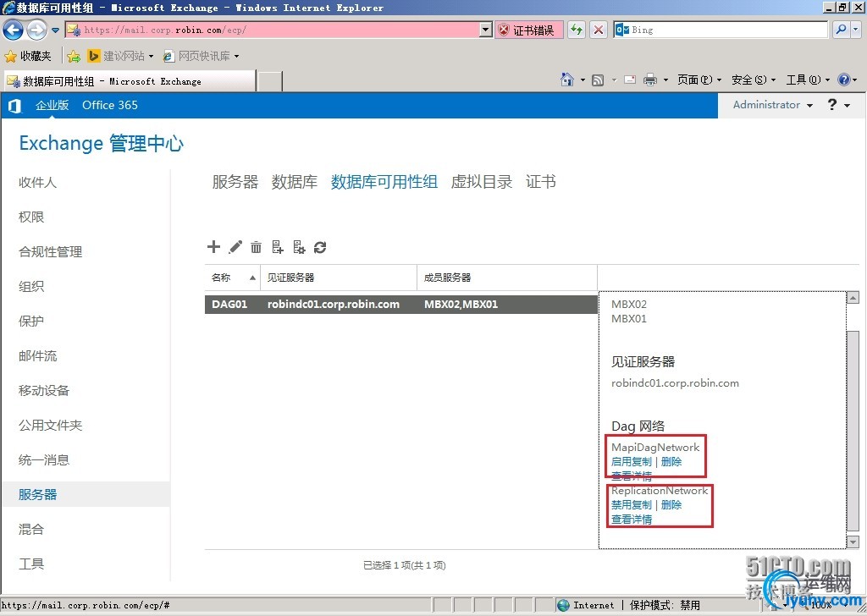Open 权限 in left navigation

pos(31,217)
